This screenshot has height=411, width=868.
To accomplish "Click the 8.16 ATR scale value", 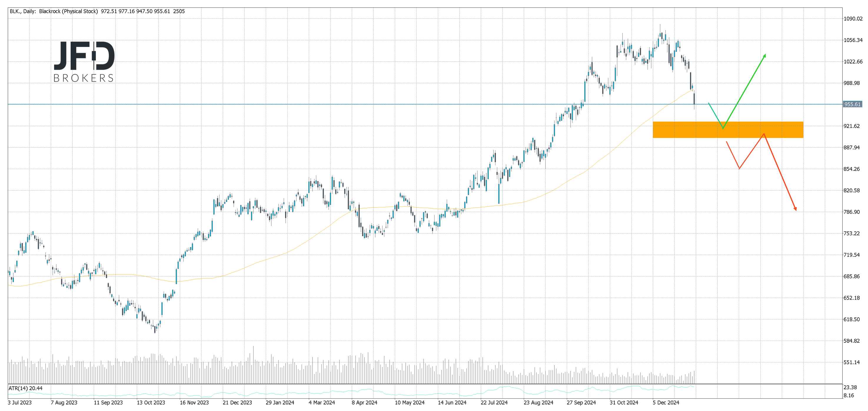I will tap(849, 395).
